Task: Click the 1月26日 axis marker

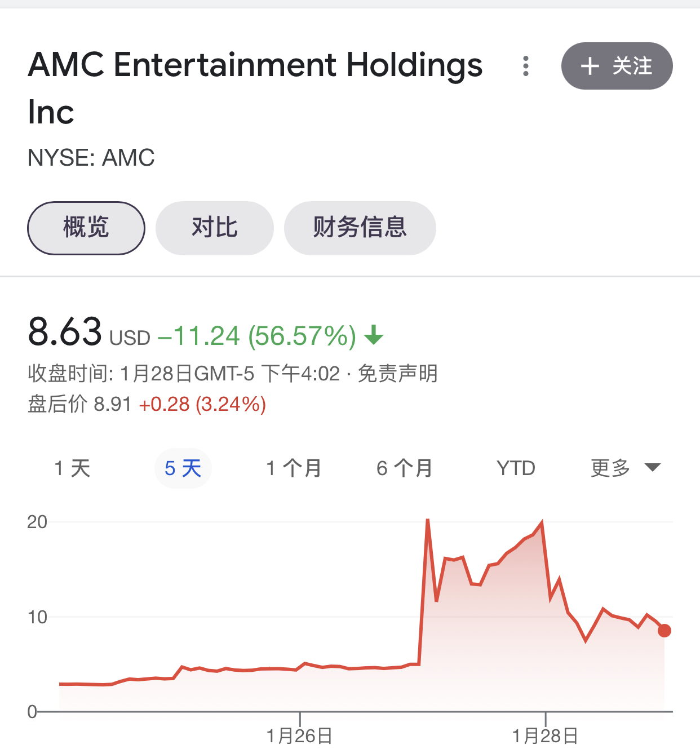Action: (x=299, y=736)
